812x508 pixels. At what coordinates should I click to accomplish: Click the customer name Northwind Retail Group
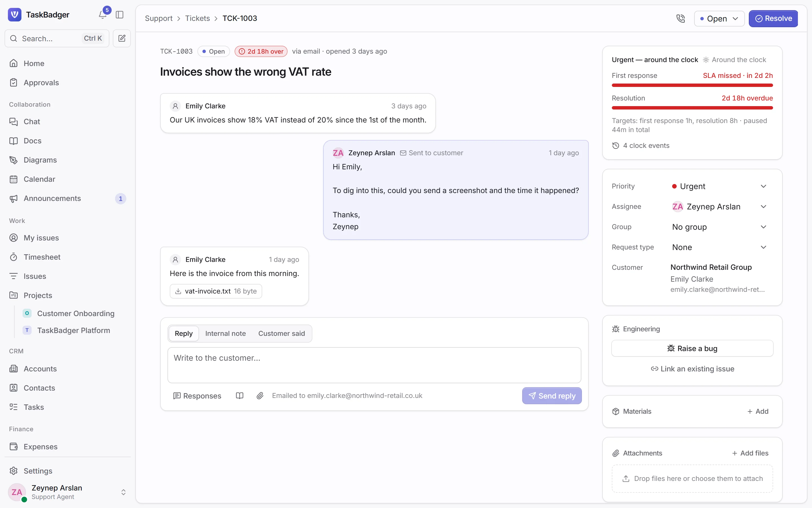pyautogui.click(x=711, y=268)
